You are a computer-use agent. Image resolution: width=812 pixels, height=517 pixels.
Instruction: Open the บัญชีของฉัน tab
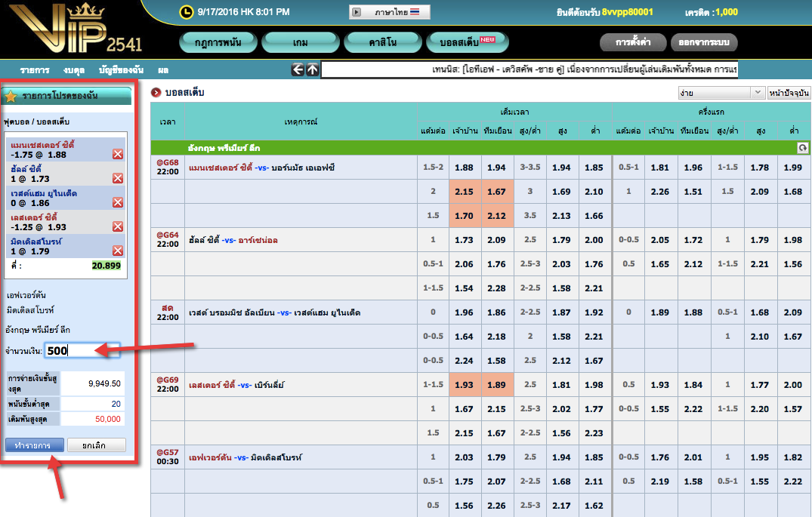(121, 70)
